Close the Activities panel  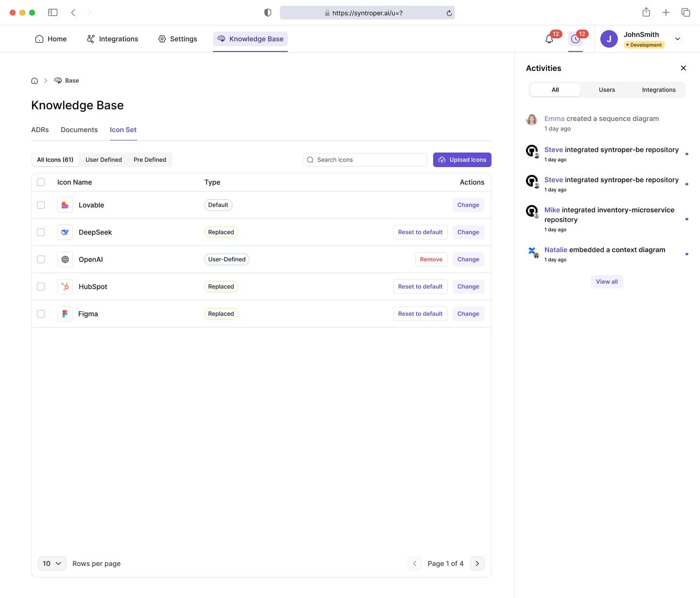pyautogui.click(x=683, y=68)
